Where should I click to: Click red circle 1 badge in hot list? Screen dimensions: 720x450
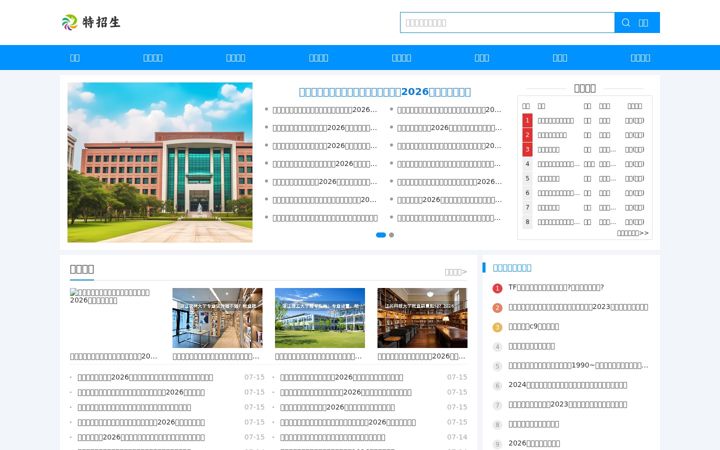pos(497,288)
